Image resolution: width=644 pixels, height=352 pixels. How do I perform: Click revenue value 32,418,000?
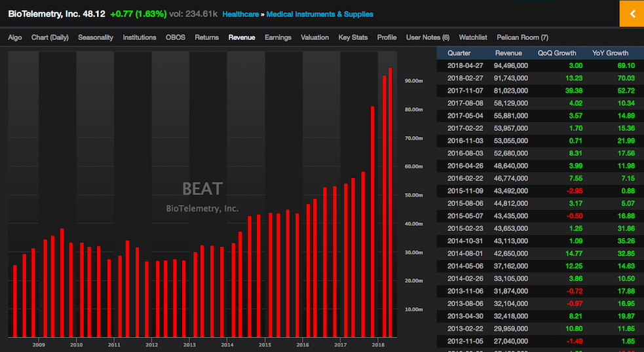pos(511,316)
